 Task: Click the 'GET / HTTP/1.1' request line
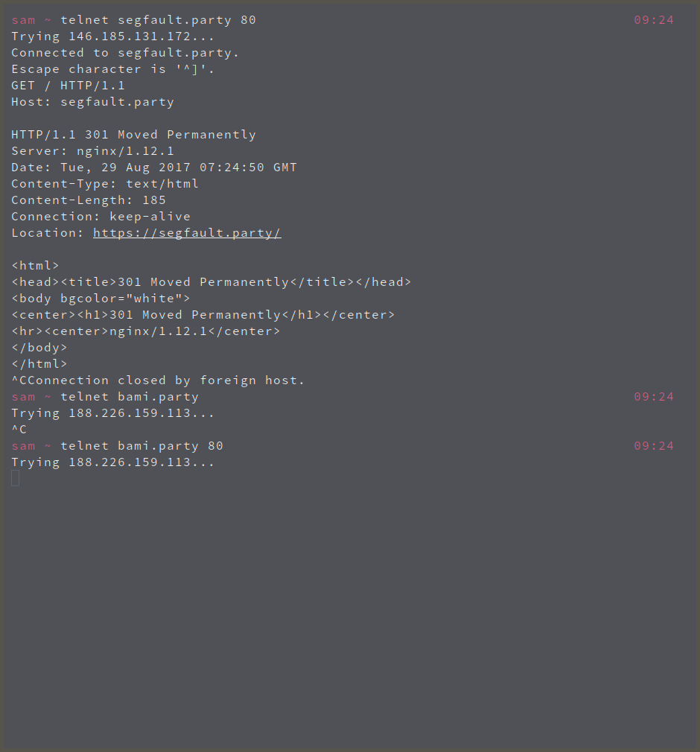click(x=68, y=86)
